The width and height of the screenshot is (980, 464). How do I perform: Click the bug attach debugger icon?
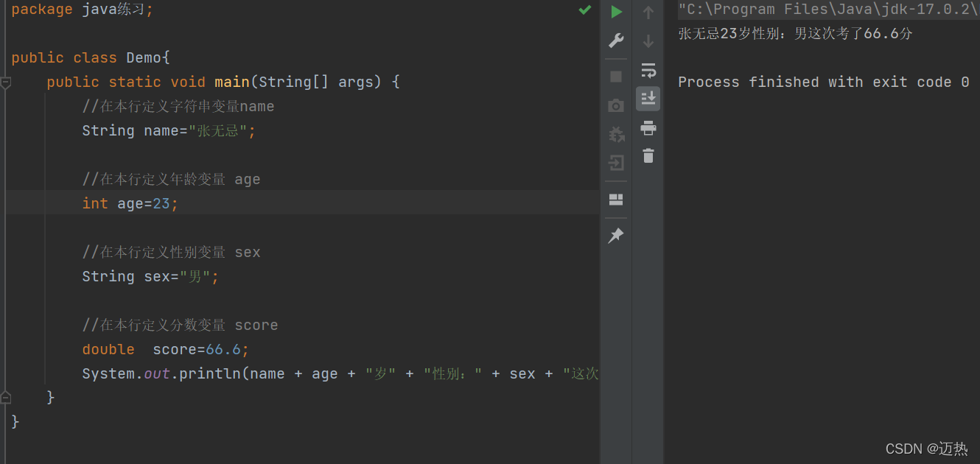(617, 134)
